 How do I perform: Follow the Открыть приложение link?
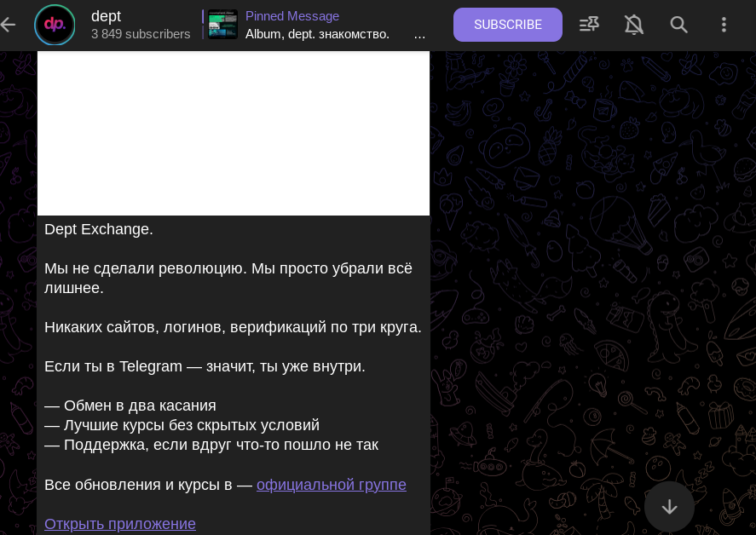tap(120, 524)
